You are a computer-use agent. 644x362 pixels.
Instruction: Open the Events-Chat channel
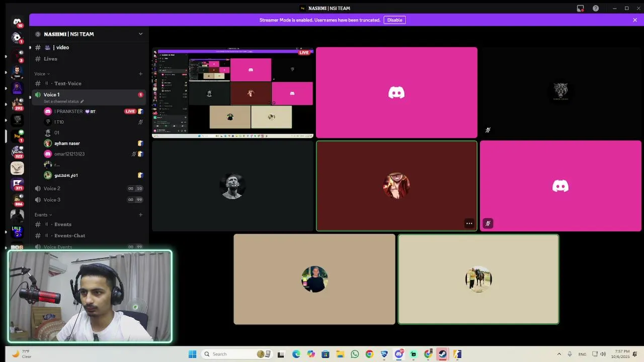[89, 235]
